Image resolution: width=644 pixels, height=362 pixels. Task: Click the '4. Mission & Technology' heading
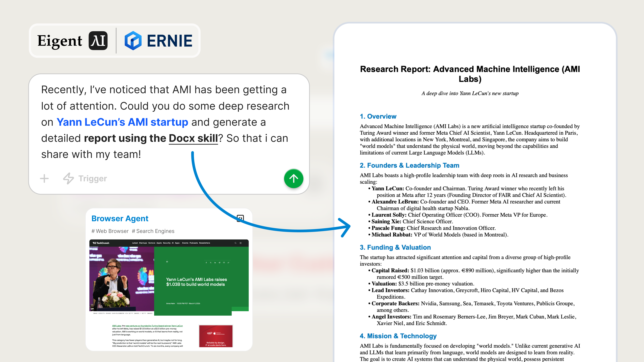click(398, 336)
